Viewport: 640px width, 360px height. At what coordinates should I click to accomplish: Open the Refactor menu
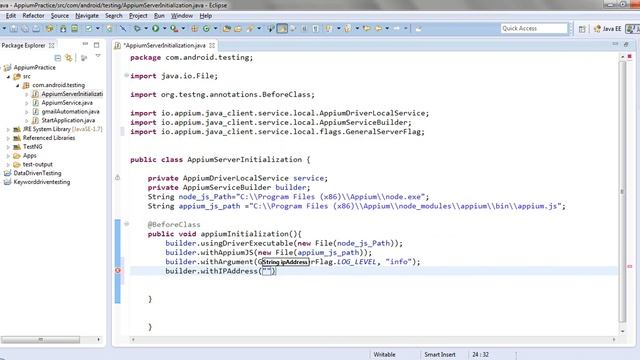coord(33,16)
